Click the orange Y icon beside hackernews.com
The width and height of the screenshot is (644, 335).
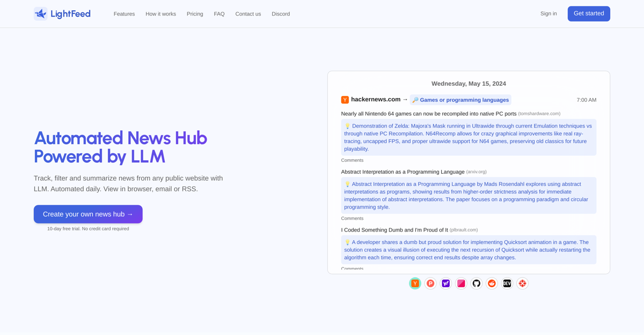point(345,100)
